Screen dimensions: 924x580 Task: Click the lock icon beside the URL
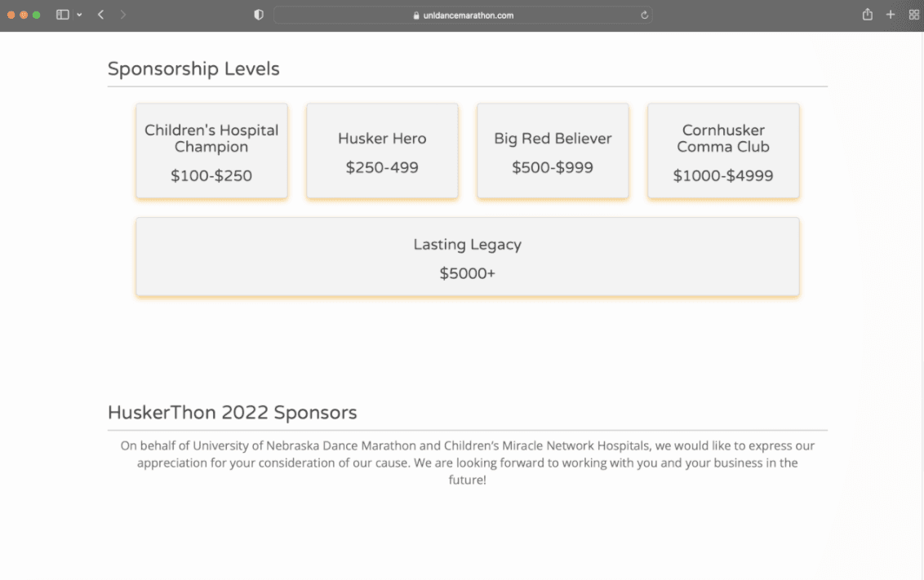[416, 15]
